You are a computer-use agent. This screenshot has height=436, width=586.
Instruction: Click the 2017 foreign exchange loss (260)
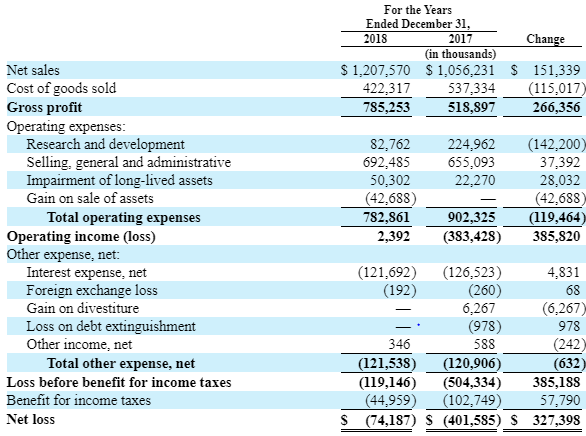(x=484, y=291)
